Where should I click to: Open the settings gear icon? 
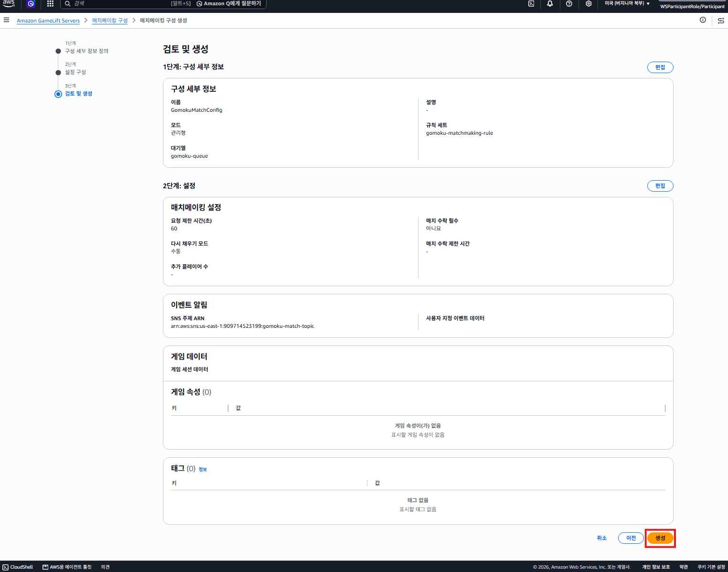coord(589,4)
